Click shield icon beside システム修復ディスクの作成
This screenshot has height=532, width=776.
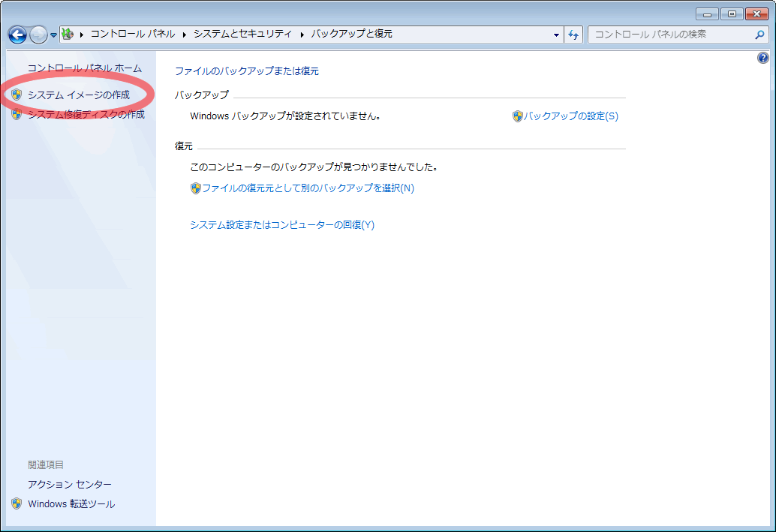click(17, 114)
